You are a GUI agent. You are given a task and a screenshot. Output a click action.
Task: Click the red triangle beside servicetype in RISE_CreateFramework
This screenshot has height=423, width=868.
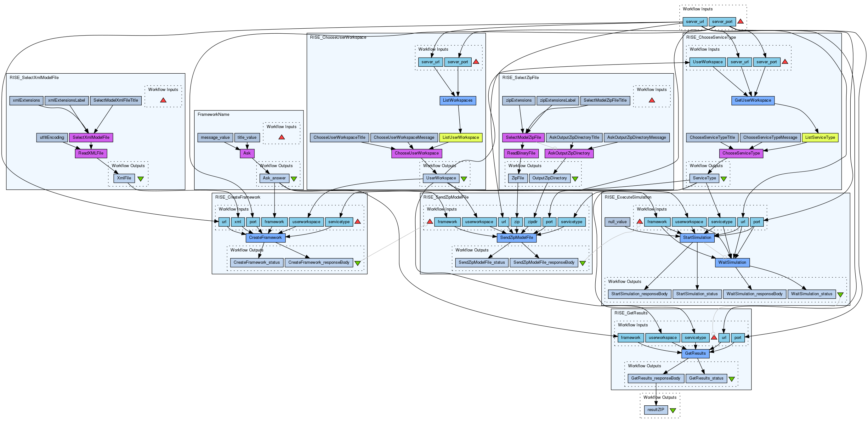[358, 222]
